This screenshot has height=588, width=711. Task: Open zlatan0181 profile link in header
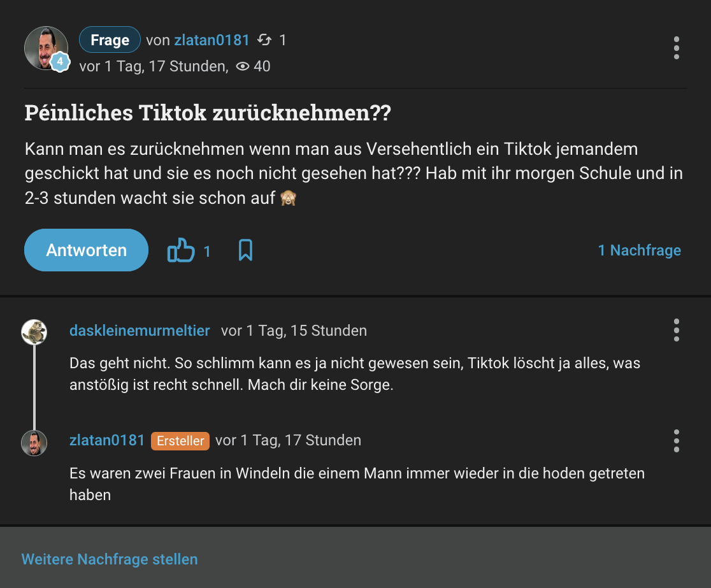pyautogui.click(x=212, y=40)
